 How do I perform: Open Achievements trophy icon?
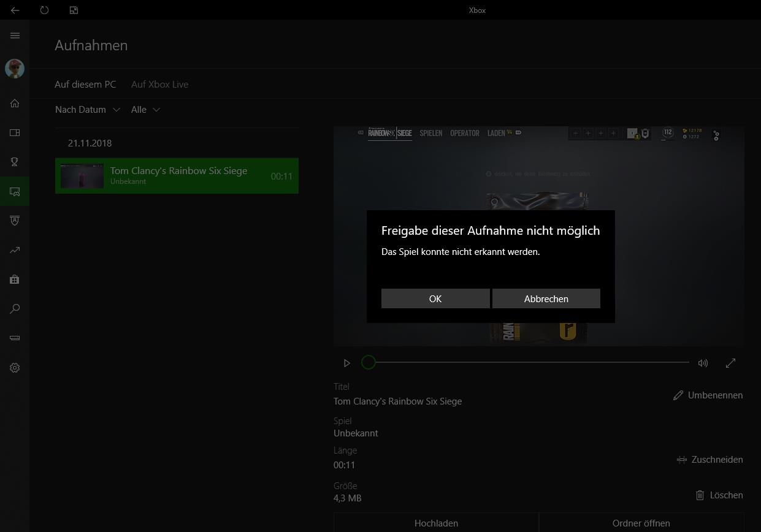click(x=15, y=162)
